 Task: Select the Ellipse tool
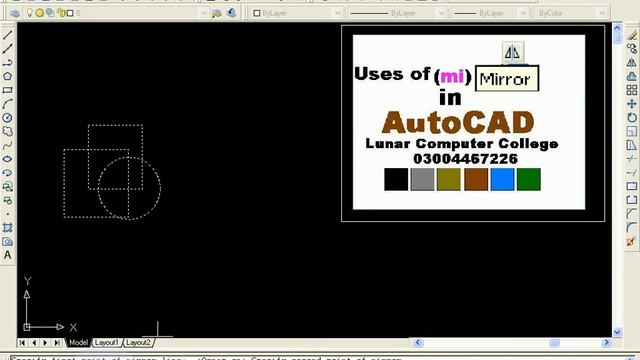(7, 159)
